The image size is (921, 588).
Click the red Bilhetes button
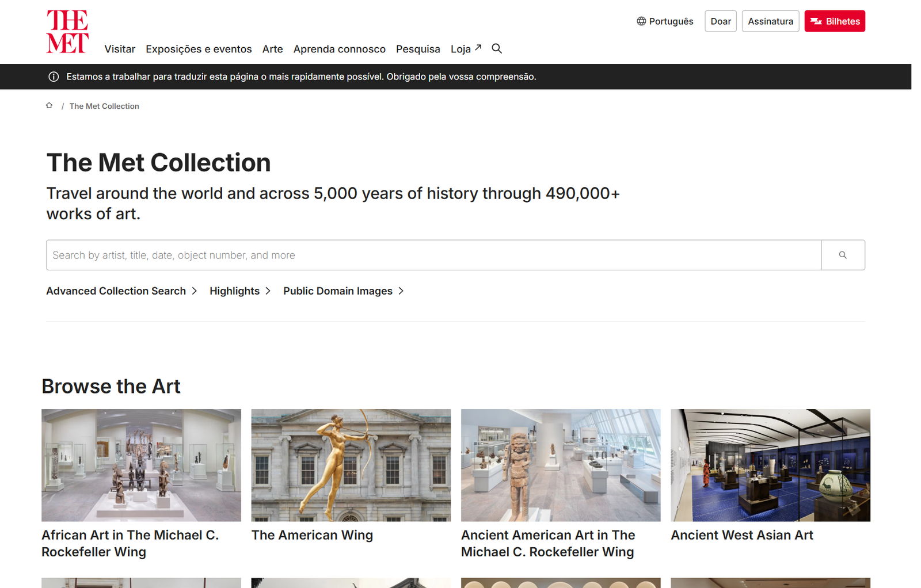coord(835,21)
